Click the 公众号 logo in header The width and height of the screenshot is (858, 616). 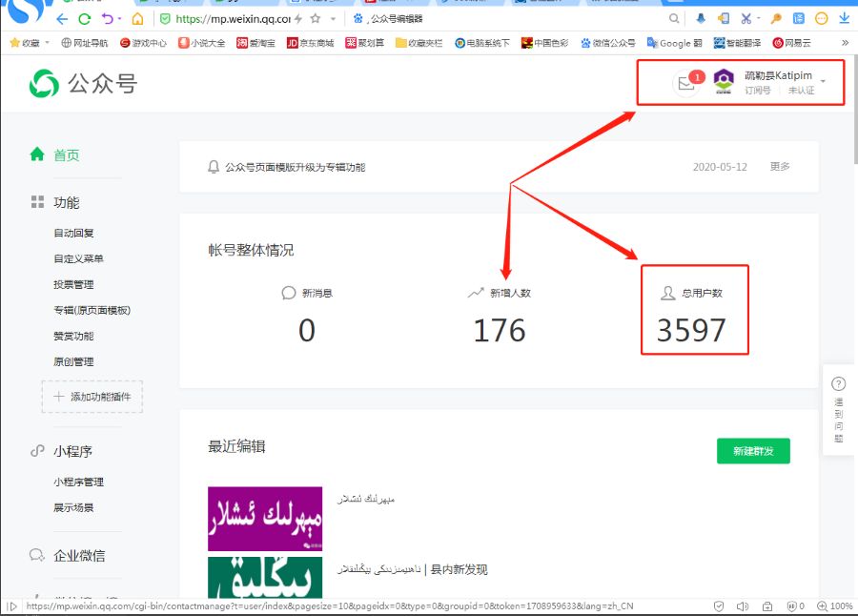[x=83, y=84]
